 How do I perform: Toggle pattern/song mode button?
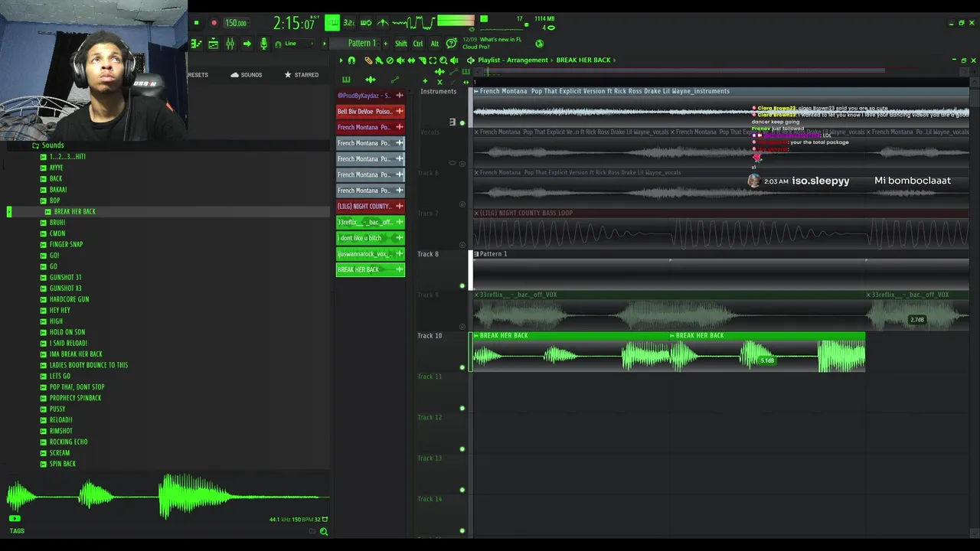point(332,23)
